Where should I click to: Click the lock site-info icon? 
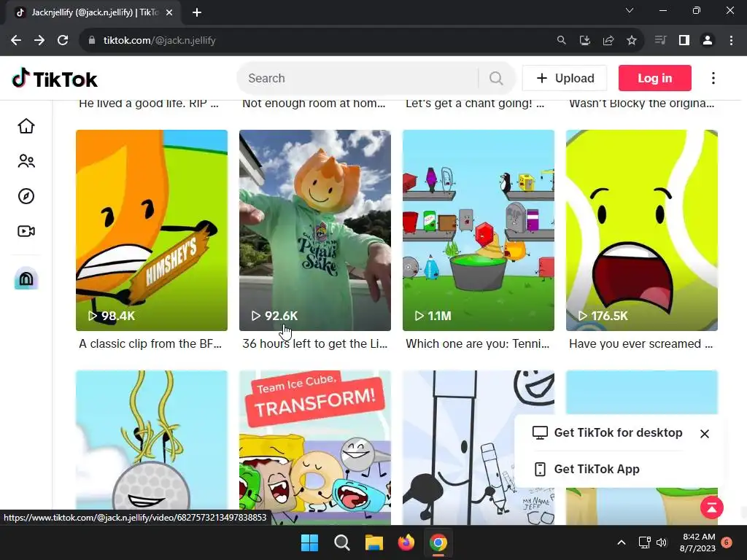tap(92, 41)
